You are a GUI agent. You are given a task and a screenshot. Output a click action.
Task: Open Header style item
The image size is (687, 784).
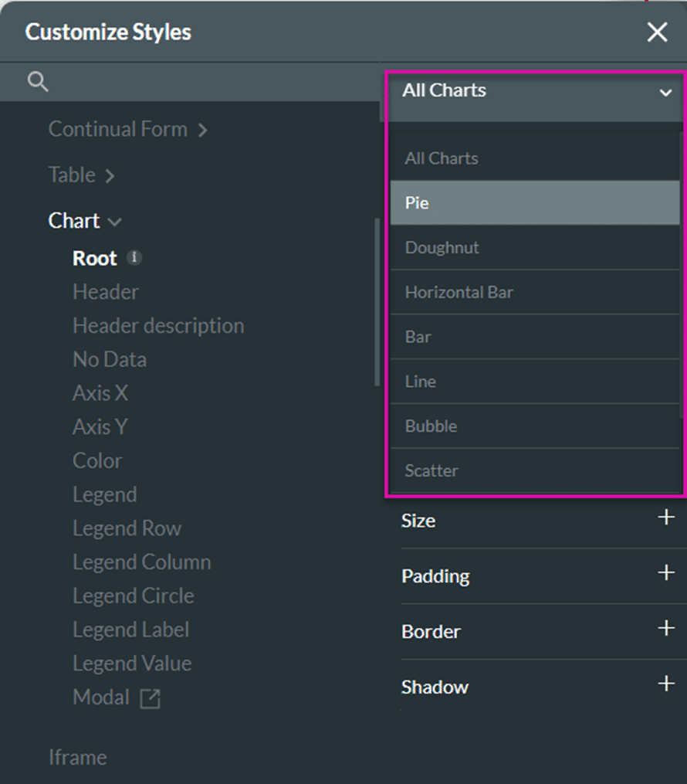click(x=106, y=292)
